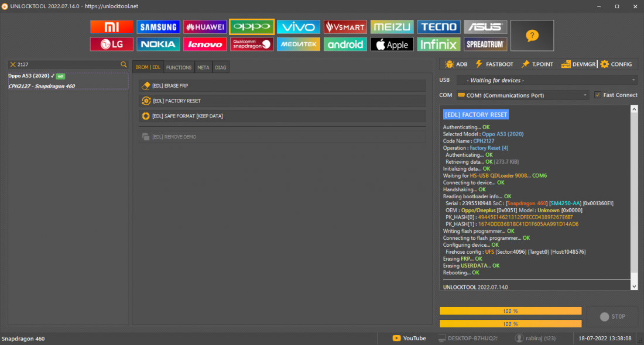
Task: Run [EDL] ERASE FRP
Action: 282,86
